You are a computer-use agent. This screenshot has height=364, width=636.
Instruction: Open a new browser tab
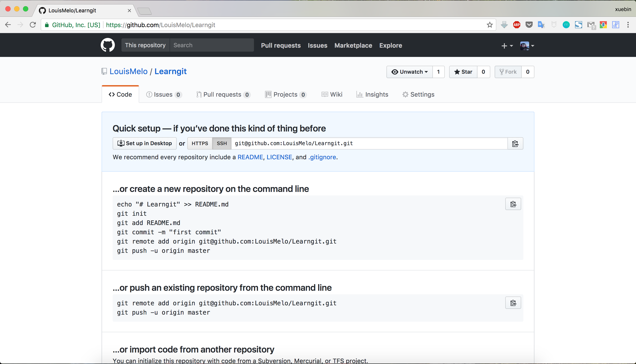click(145, 11)
